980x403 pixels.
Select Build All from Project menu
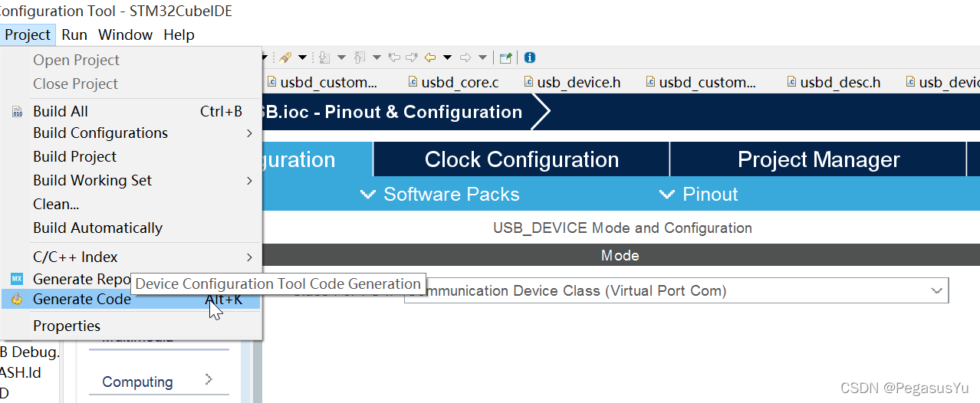coord(131,111)
